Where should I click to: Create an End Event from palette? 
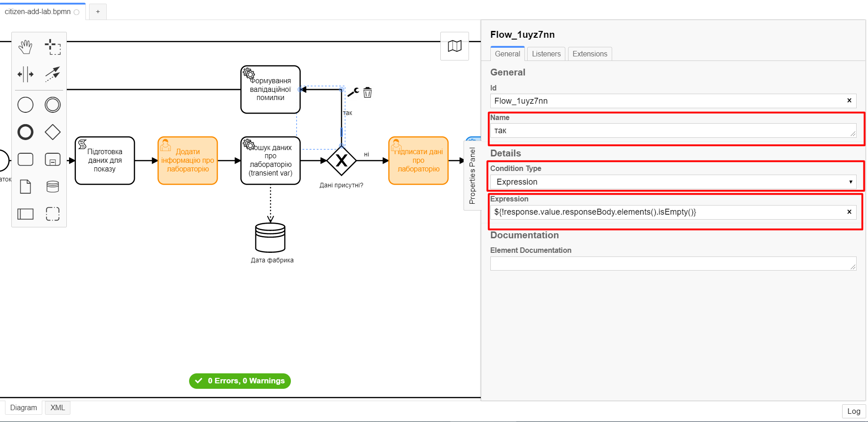coord(25,132)
